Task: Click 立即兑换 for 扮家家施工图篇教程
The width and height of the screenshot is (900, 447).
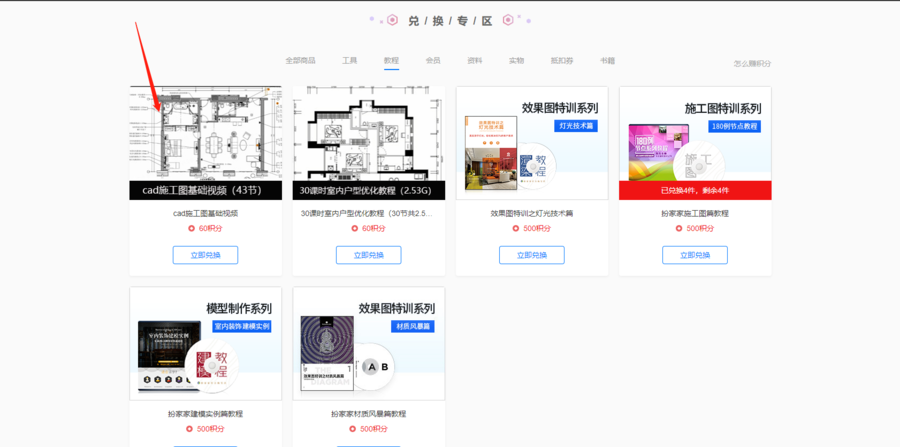Action: [x=695, y=255]
